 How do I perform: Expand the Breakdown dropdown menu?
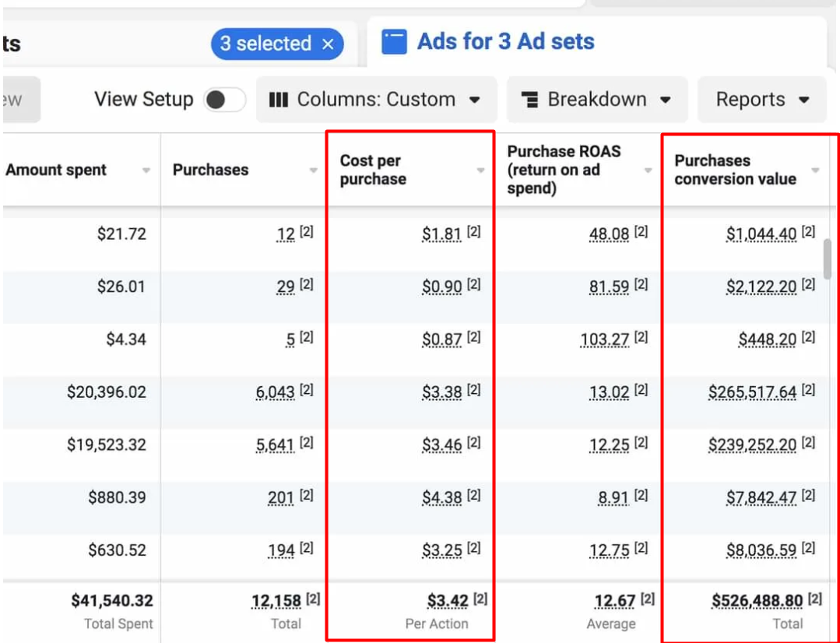(597, 100)
